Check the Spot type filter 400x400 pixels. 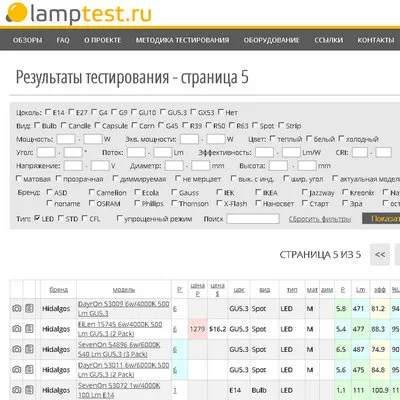(x=255, y=125)
